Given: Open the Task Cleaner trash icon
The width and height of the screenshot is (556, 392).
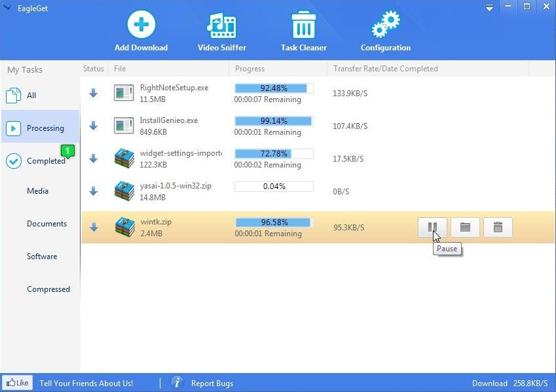Looking at the screenshot, I should click(303, 24).
